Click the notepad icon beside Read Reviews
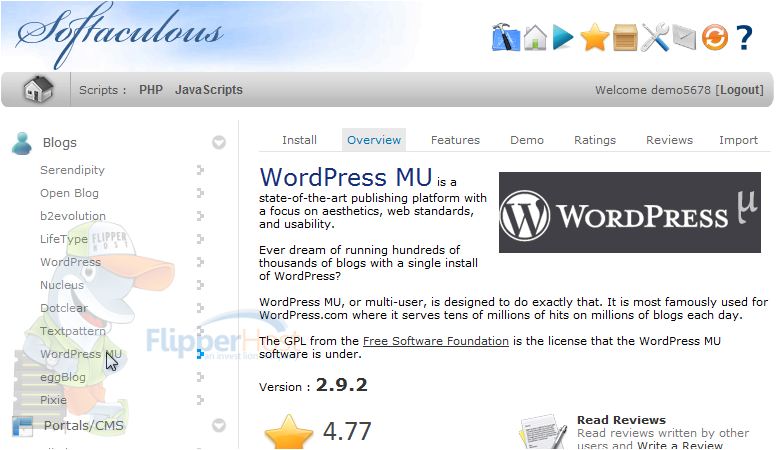The width and height of the screenshot is (776, 450). [543, 432]
